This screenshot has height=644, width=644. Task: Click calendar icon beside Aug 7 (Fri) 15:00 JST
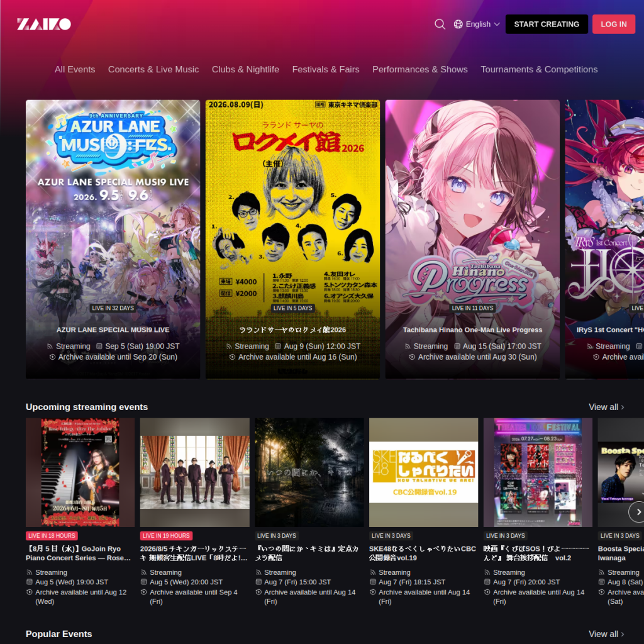pyautogui.click(x=258, y=582)
